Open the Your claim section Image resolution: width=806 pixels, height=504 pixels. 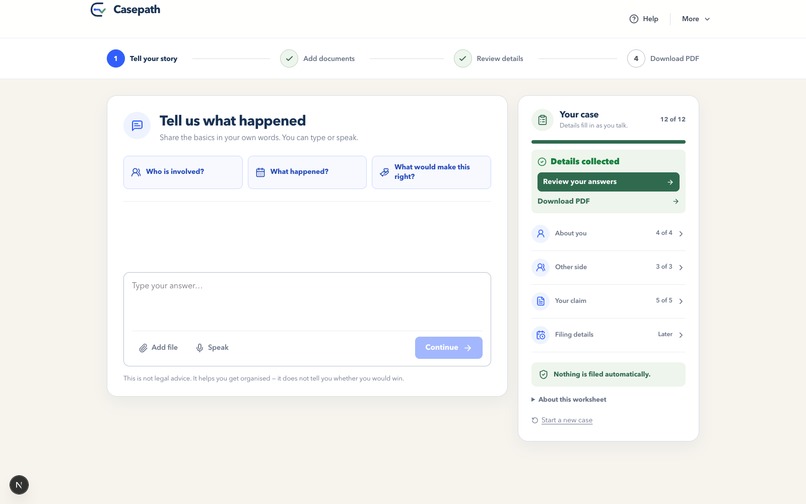608,301
